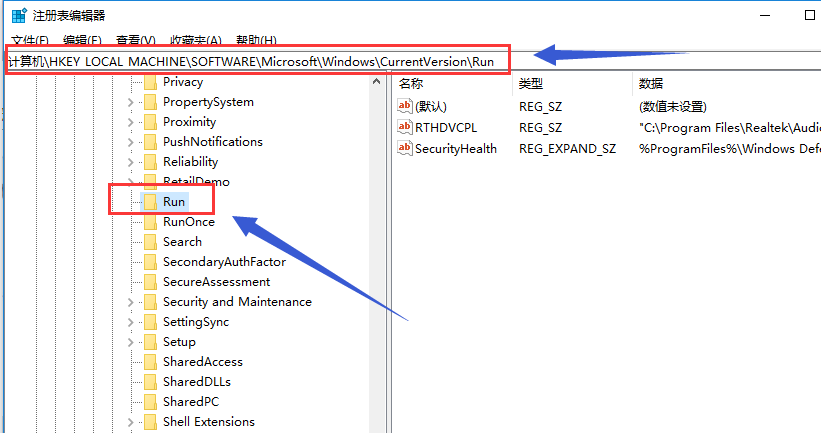Screen dimensions: 821x433
Task: Expand the SettingSync tree node
Action: 130,322
